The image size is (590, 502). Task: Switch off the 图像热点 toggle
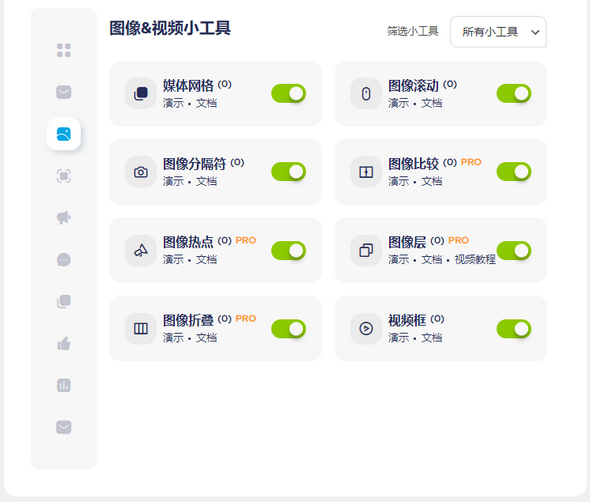289,251
